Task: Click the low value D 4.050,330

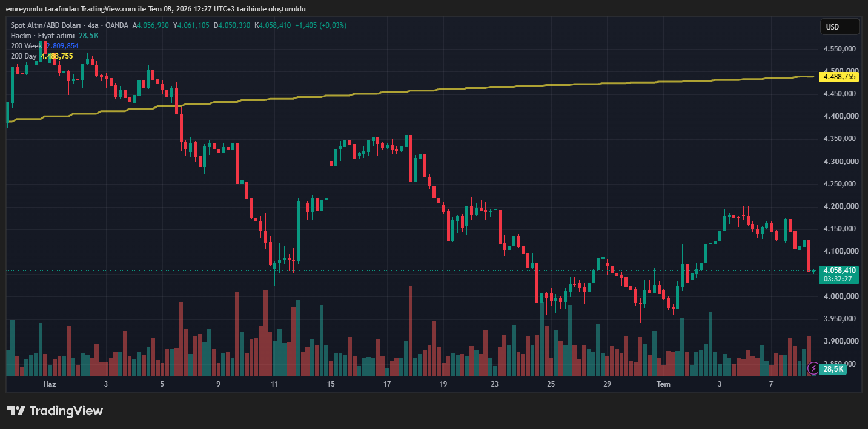Action: click(x=232, y=25)
